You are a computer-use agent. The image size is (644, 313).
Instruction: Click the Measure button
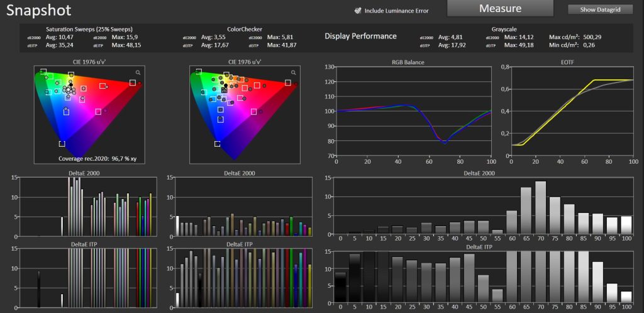500,8
